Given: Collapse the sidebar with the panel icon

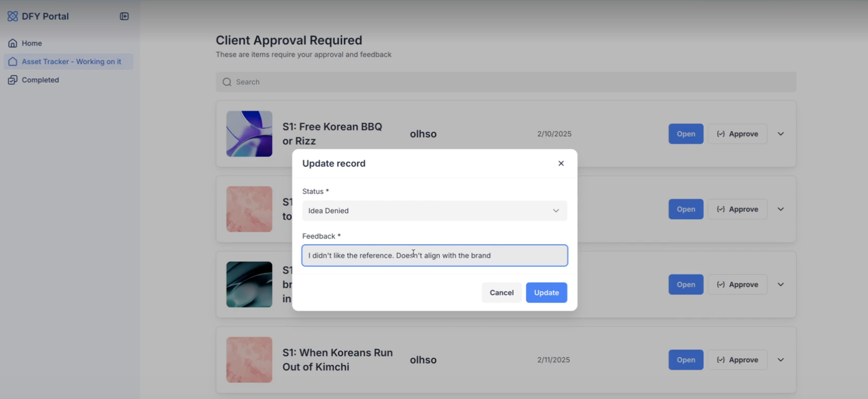Looking at the screenshot, I should (x=124, y=16).
